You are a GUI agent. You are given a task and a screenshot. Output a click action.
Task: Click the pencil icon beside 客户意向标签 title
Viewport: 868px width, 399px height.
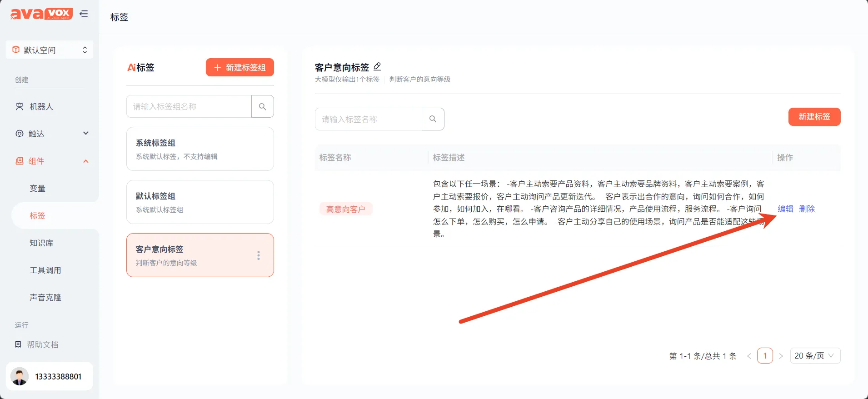click(377, 67)
